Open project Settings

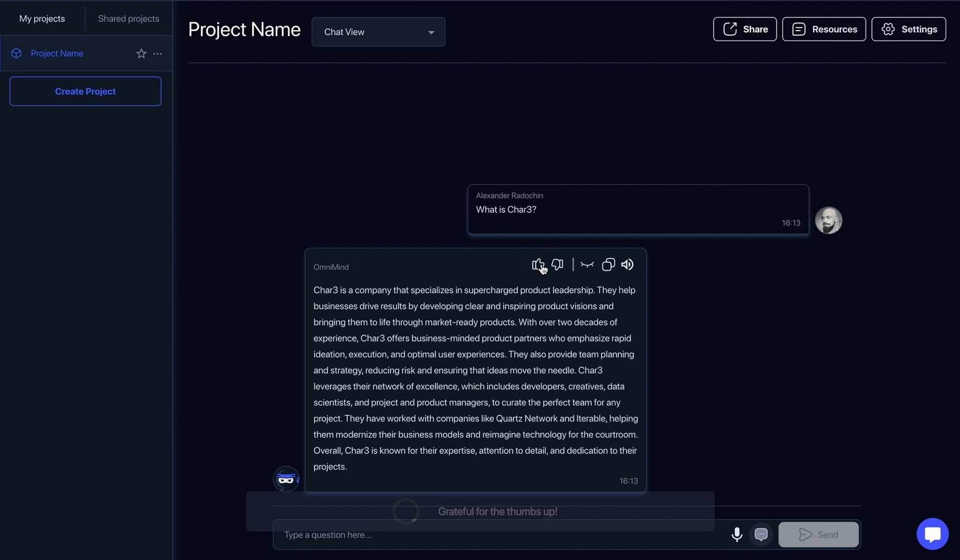point(909,29)
